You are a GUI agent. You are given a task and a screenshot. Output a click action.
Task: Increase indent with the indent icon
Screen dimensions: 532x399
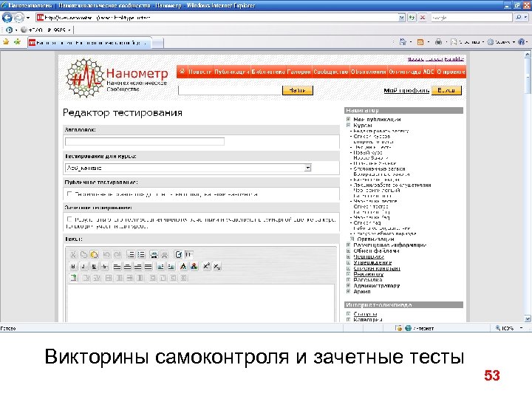pyautogui.click(x=171, y=267)
